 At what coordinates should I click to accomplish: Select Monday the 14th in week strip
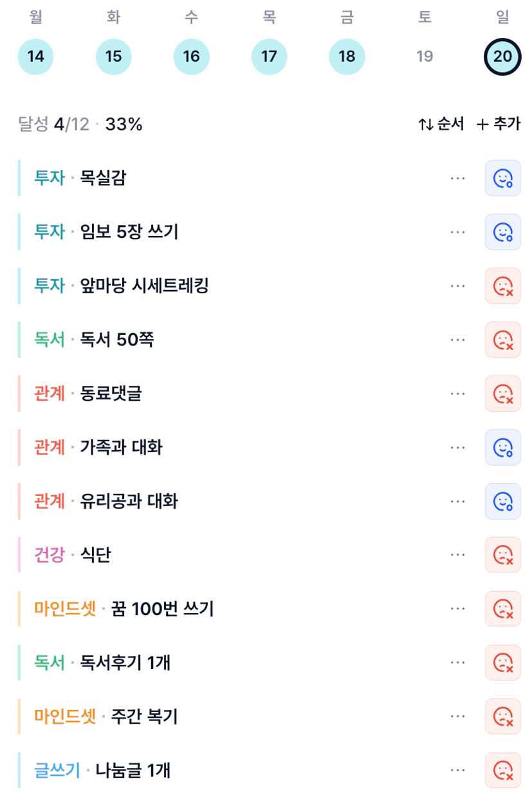tap(35, 57)
